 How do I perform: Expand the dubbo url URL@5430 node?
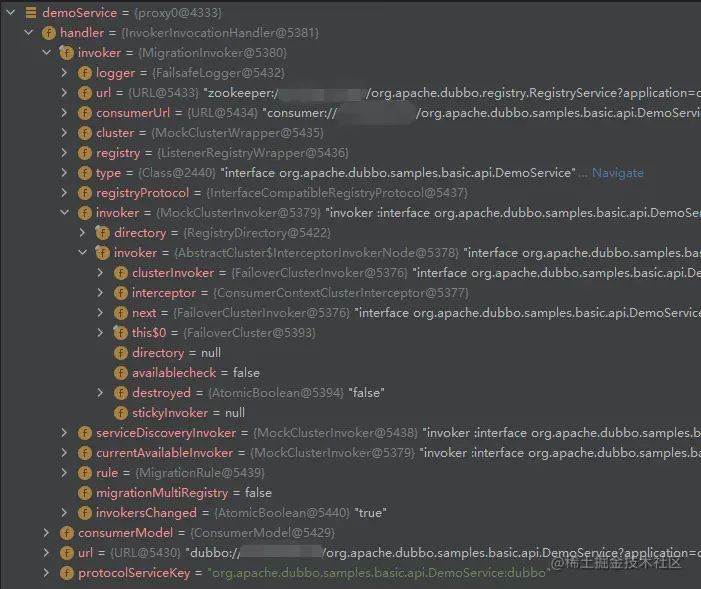tap(46, 552)
